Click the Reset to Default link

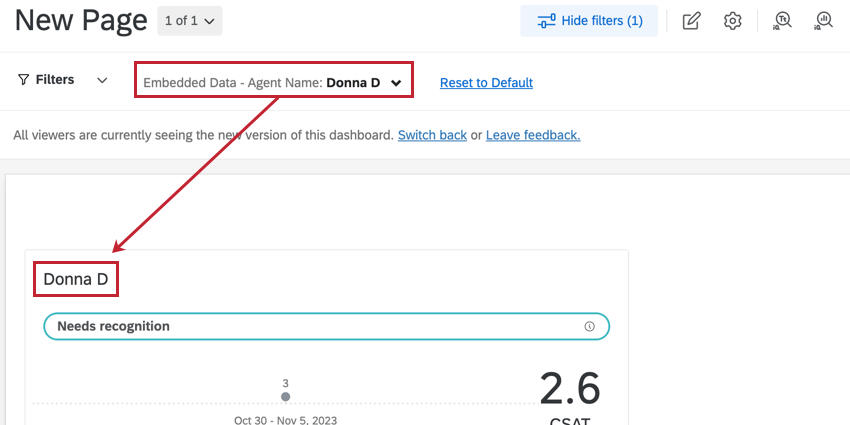click(x=486, y=83)
